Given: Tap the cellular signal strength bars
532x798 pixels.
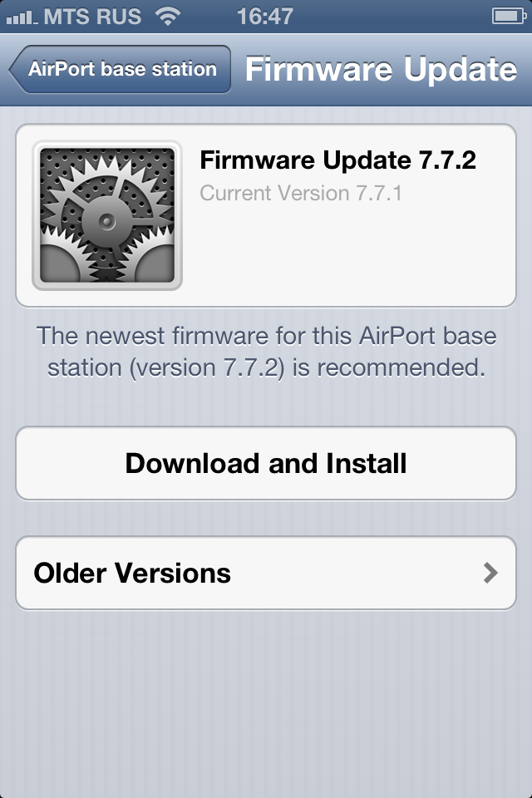Looking at the screenshot, I should [22, 17].
